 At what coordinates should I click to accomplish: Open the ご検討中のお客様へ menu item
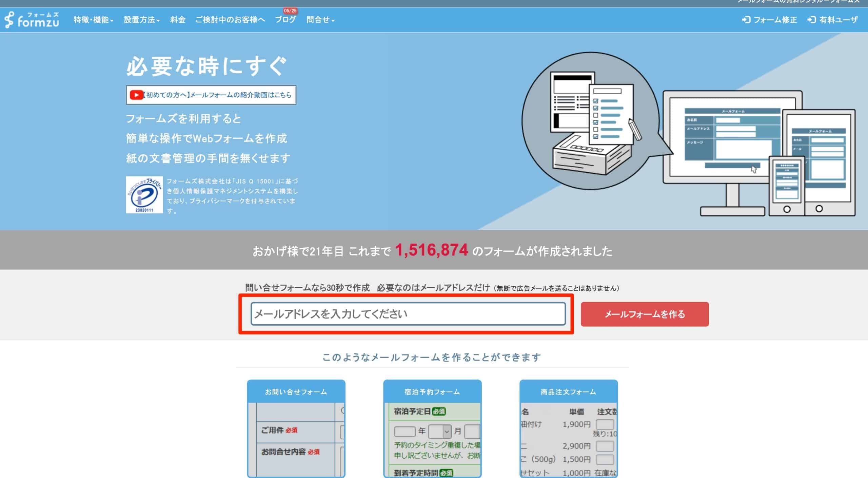tap(230, 20)
